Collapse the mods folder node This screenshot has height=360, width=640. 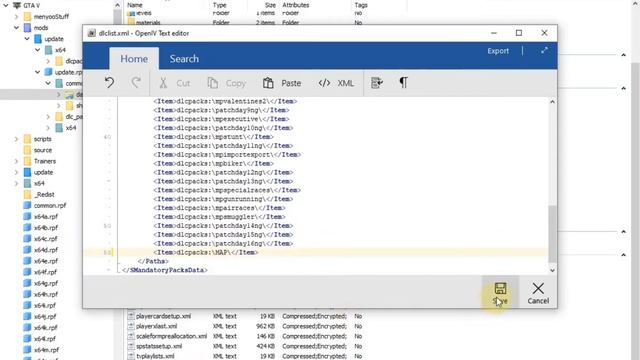point(16,28)
